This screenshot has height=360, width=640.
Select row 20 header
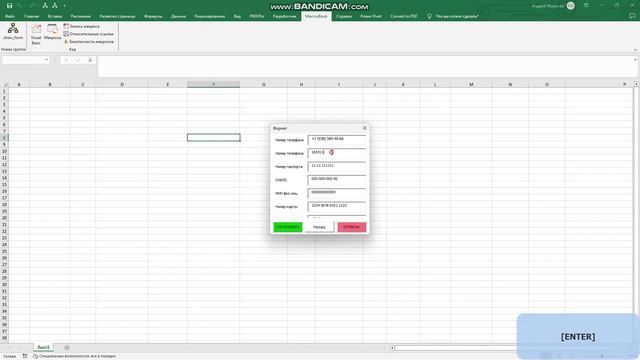4,218
